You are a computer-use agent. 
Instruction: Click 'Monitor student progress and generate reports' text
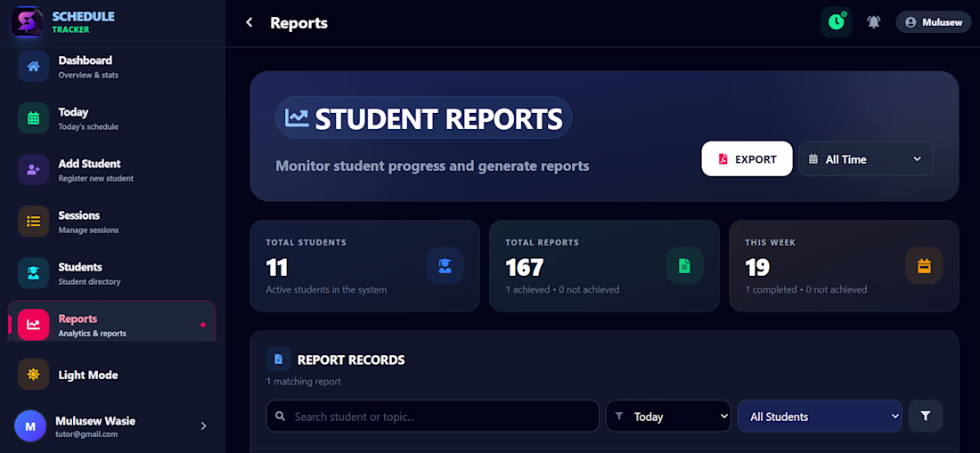coord(432,166)
